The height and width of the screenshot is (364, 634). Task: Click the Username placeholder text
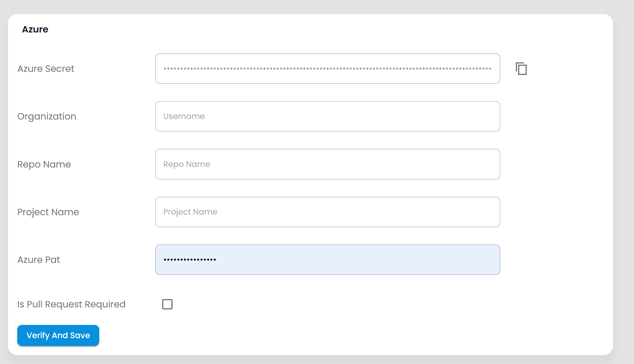tap(184, 116)
